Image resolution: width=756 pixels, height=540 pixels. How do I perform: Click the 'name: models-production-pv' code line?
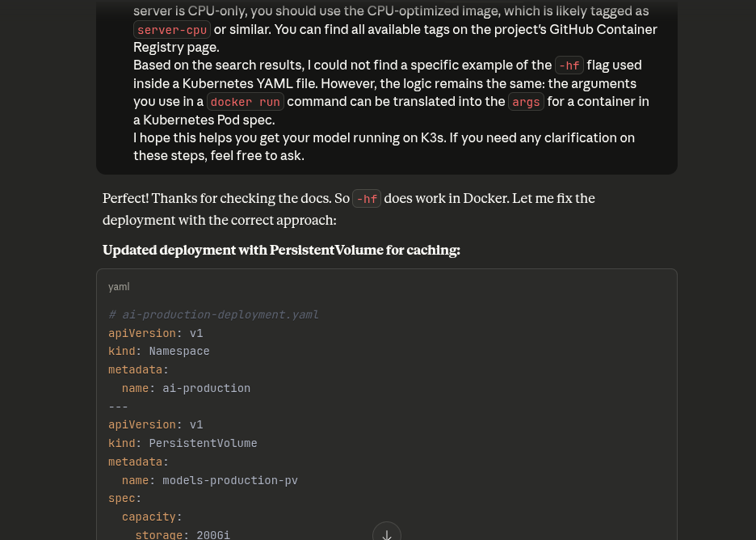point(210,480)
